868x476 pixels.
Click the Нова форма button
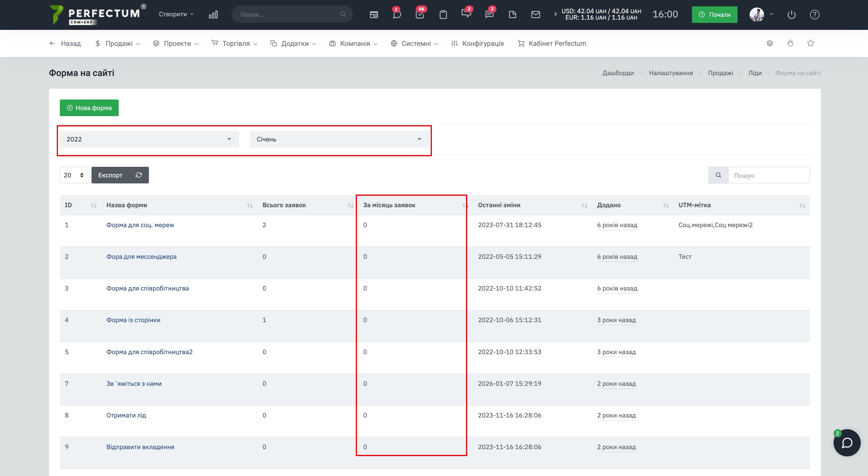pos(89,108)
